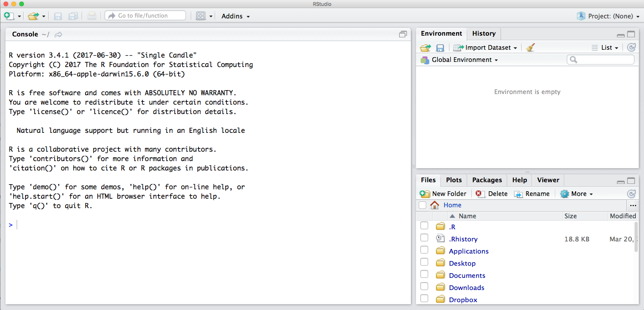Click the Load workspace icon in Environment pane
644x310 pixels.
tap(426, 48)
